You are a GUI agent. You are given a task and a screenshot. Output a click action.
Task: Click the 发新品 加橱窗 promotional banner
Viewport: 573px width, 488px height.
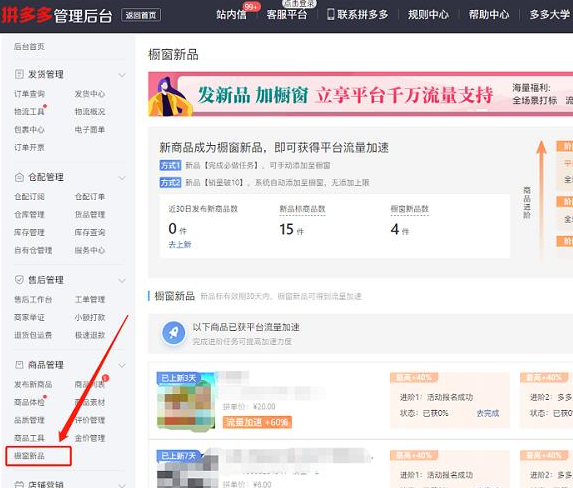[x=360, y=95]
